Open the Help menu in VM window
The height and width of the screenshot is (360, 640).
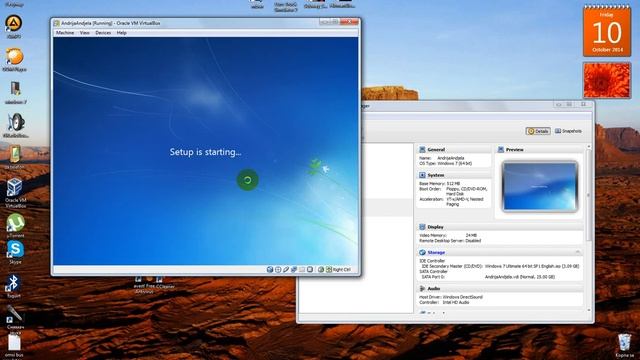click(x=122, y=33)
